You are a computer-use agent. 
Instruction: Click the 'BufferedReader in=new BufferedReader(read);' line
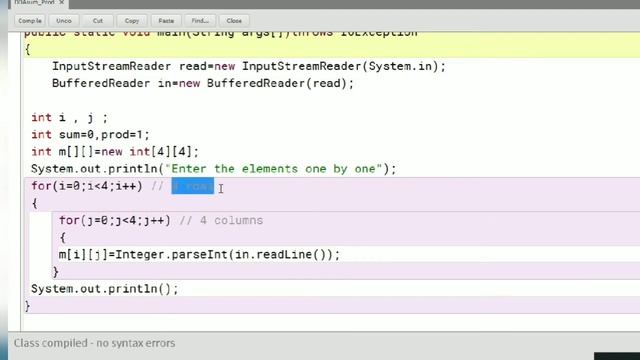(203, 84)
